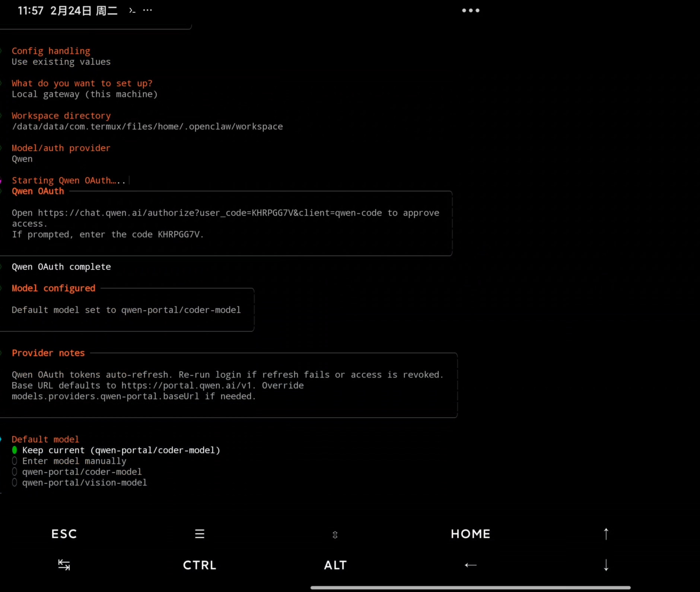
Task: Toggle the CTRL modifier key
Action: click(x=200, y=565)
